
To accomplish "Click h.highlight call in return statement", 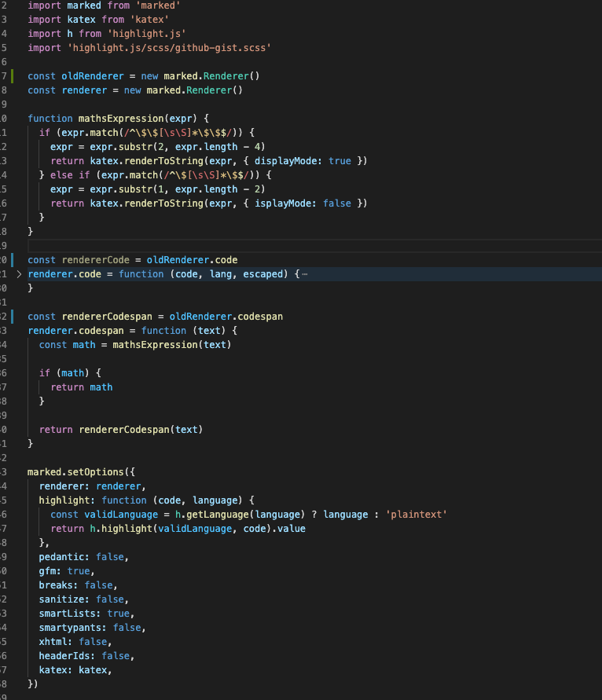I will pyautogui.click(x=121, y=529).
